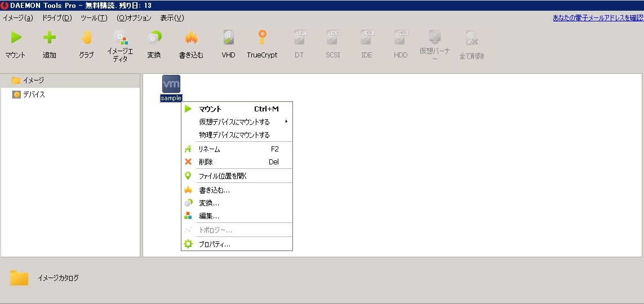Click the Convert disc toolbar icon
This screenshot has width=644, height=304.
tap(154, 38)
